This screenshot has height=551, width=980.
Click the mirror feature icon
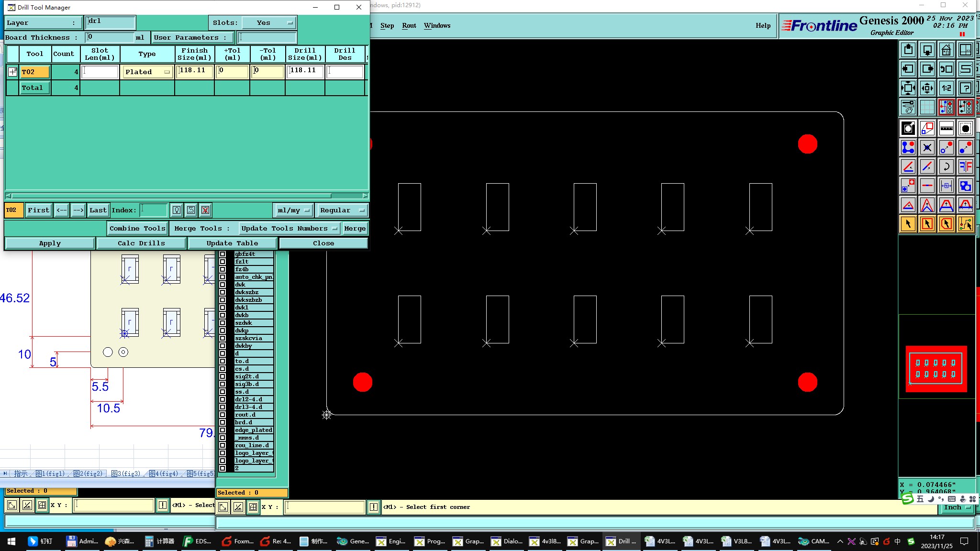coord(965,166)
